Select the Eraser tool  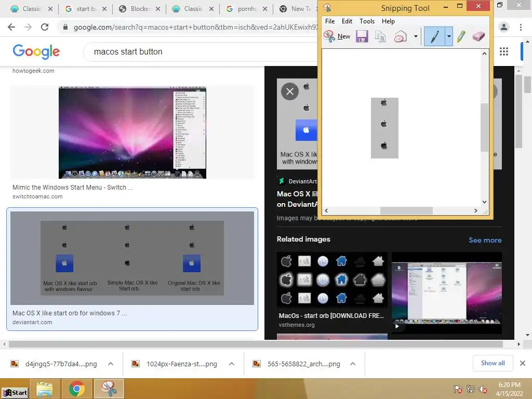478,36
